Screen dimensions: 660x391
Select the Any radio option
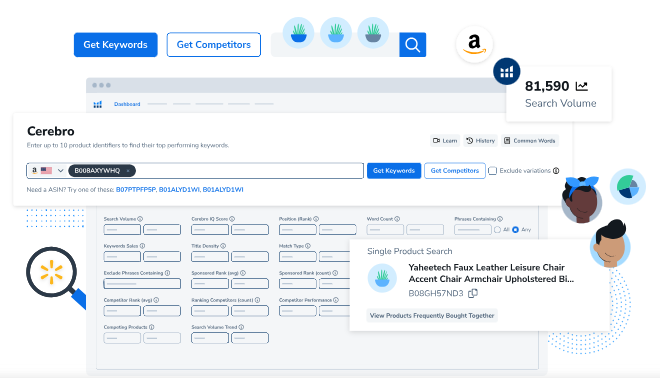coord(515,229)
